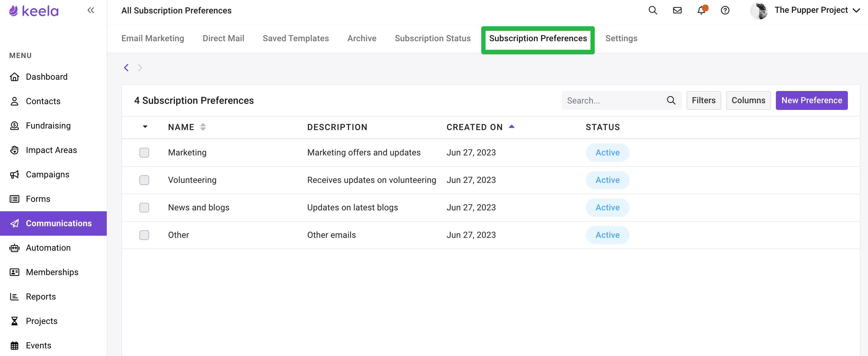The width and height of the screenshot is (868, 356).
Task: Open the select-all dropdown caret in header
Action: coord(145,127)
